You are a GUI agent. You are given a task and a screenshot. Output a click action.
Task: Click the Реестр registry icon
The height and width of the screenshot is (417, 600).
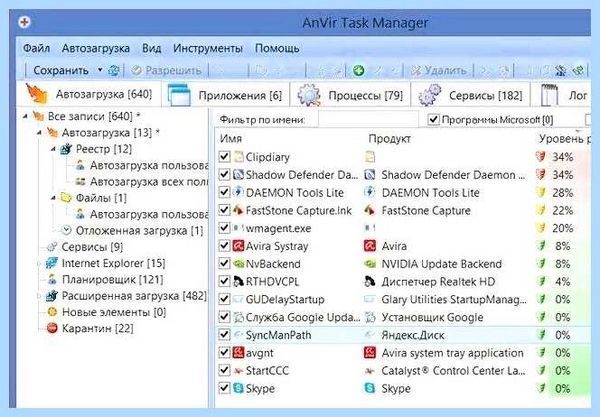[66, 148]
